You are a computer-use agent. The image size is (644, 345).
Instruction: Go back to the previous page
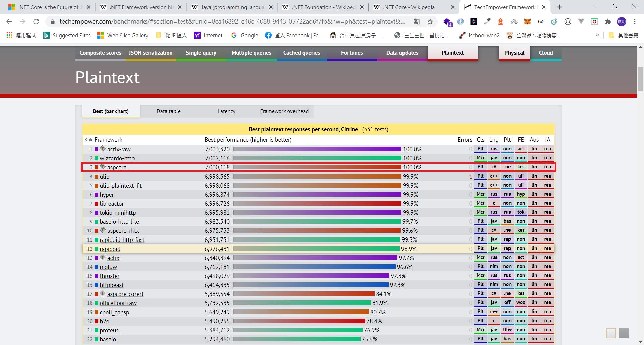coord(9,22)
